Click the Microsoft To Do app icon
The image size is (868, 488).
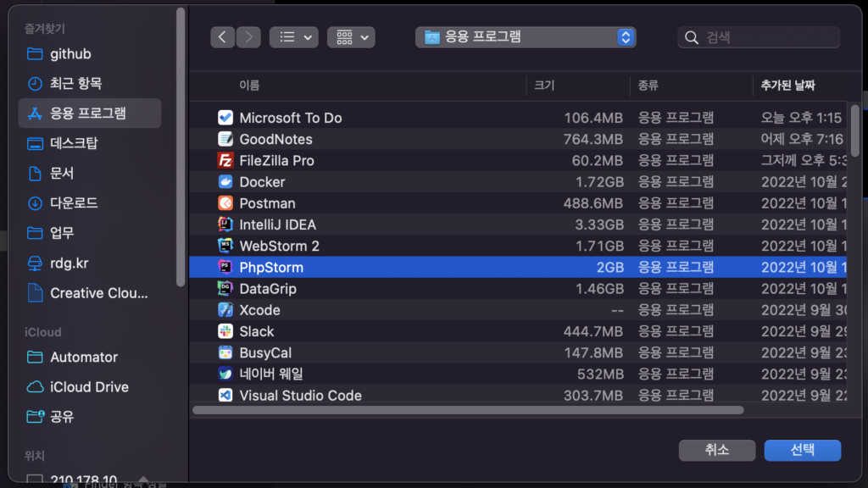pyautogui.click(x=225, y=118)
